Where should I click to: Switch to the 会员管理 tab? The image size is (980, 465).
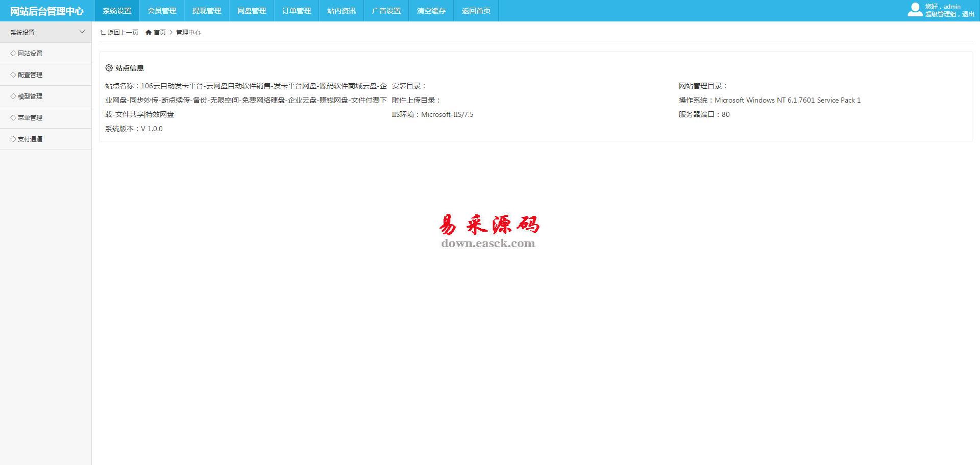coord(162,11)
